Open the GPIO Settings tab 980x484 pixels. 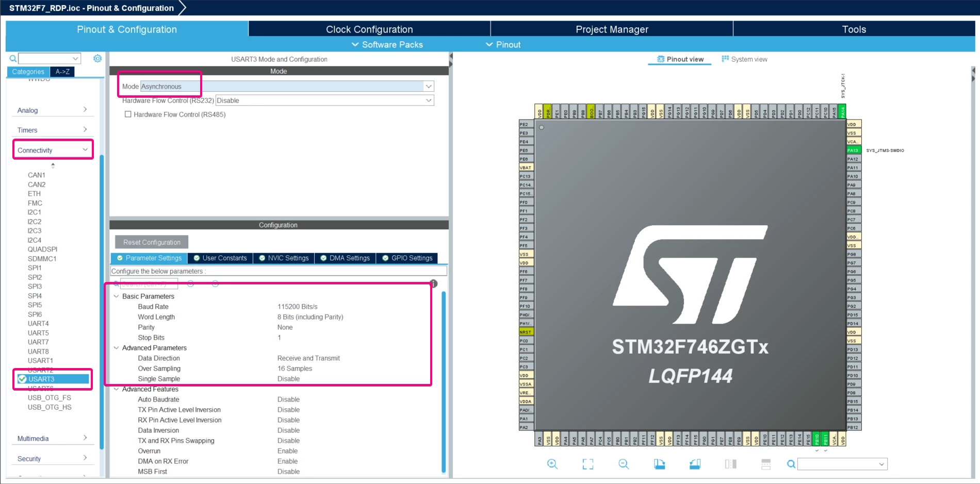407,258
